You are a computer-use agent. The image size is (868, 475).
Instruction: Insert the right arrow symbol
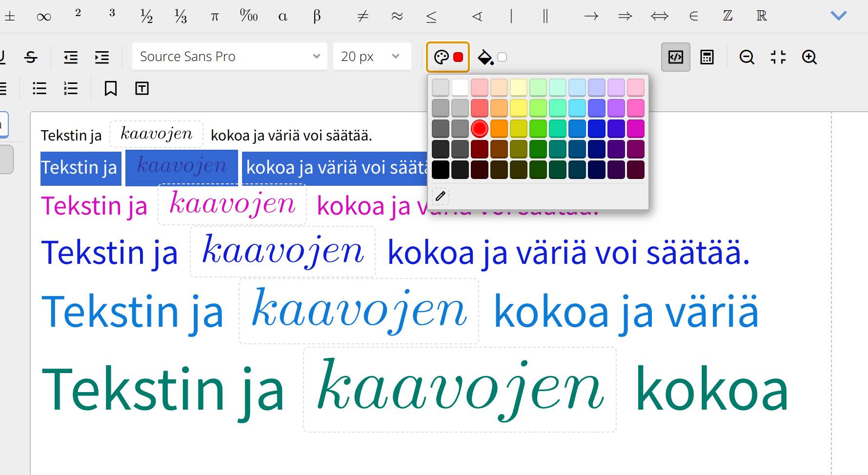point(591,16)
